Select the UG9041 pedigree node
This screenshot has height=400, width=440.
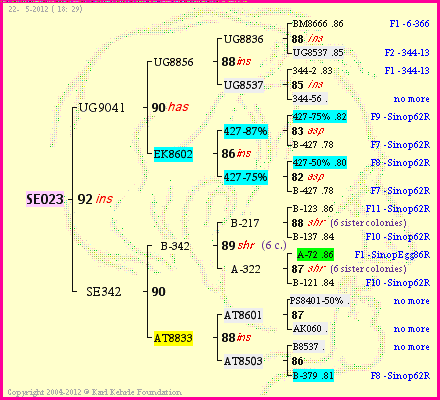(x=102, y=108)
